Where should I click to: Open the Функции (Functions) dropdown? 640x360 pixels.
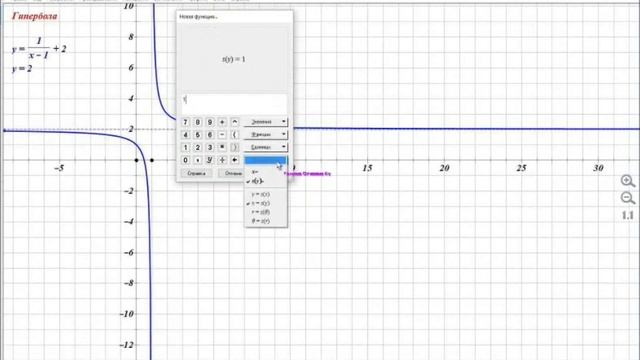pyautogui.click(x=265, y=134)
